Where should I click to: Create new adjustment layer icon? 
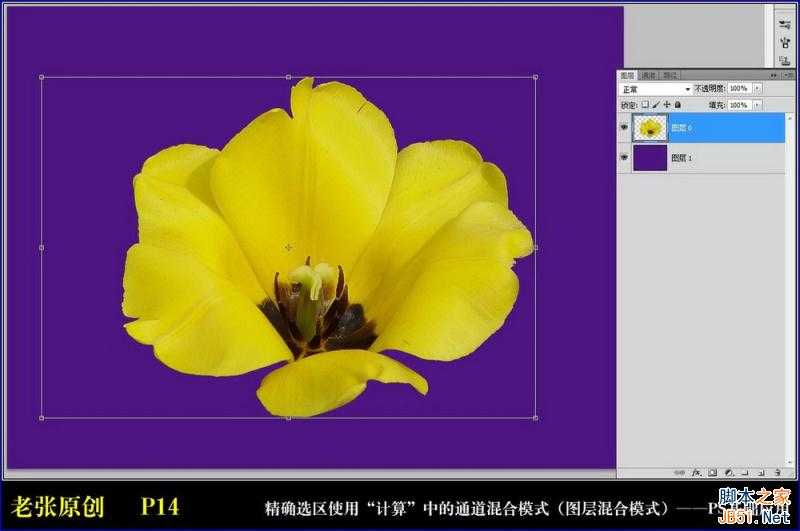click(729, 473)
